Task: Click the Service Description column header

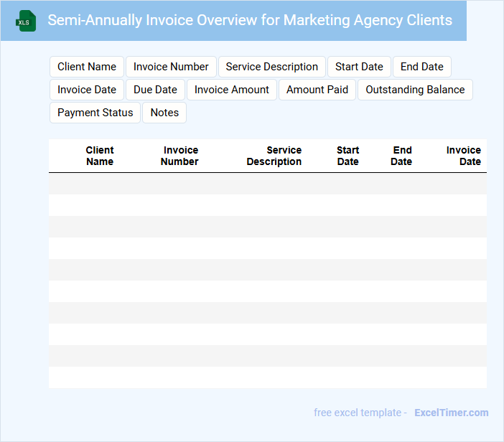Action: [275, 156]
